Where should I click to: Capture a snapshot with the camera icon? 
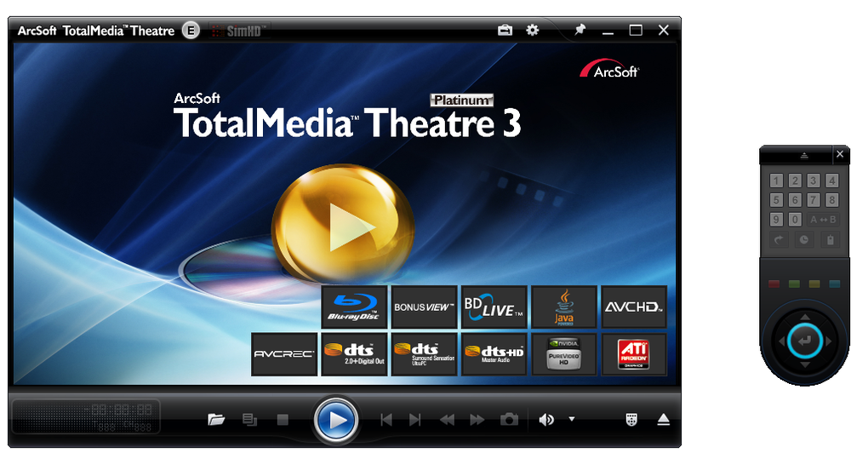pos(509,419)
